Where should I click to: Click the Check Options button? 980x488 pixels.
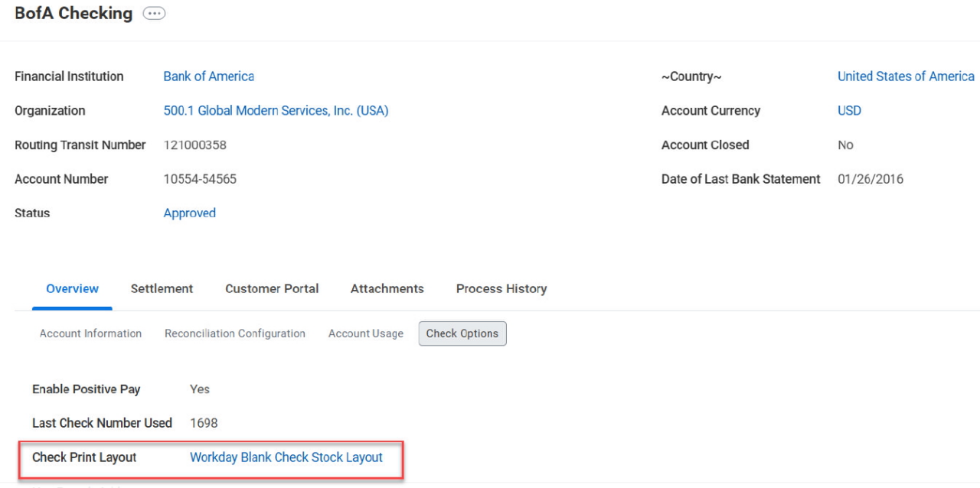462,333
